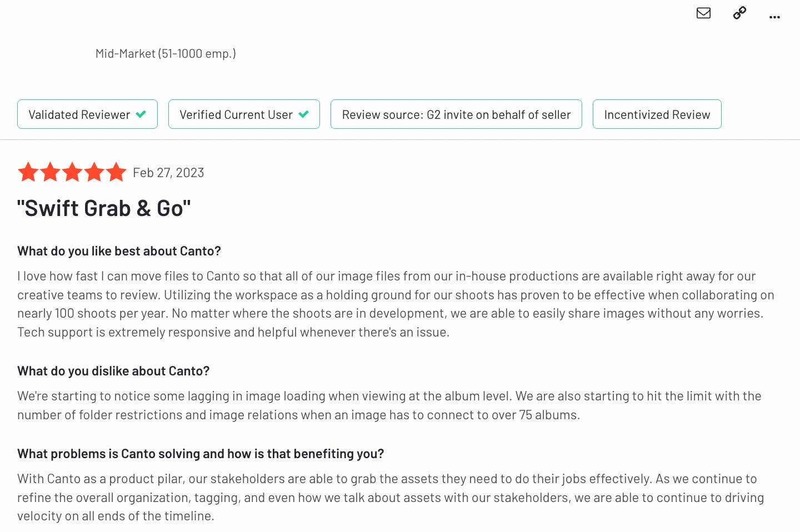Click "What do you dislike about Canto?" heading
The width and height of the screenshot is (800, 532).
pos(113,371)
